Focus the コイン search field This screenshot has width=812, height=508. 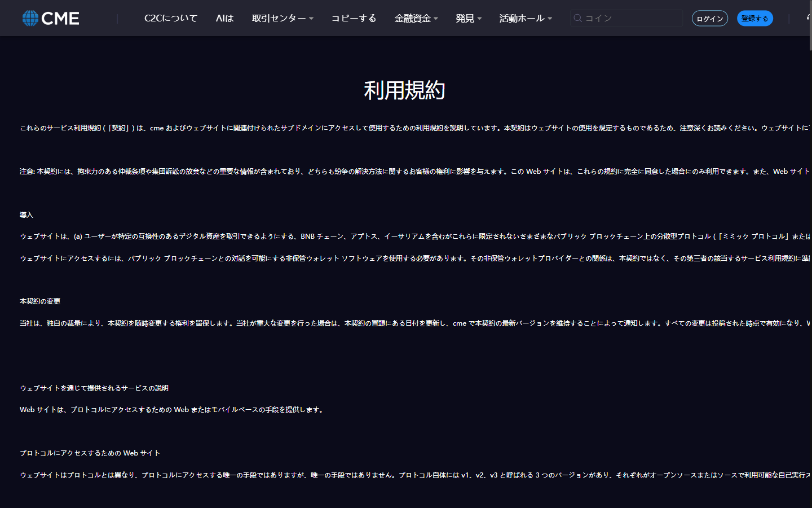626,18
